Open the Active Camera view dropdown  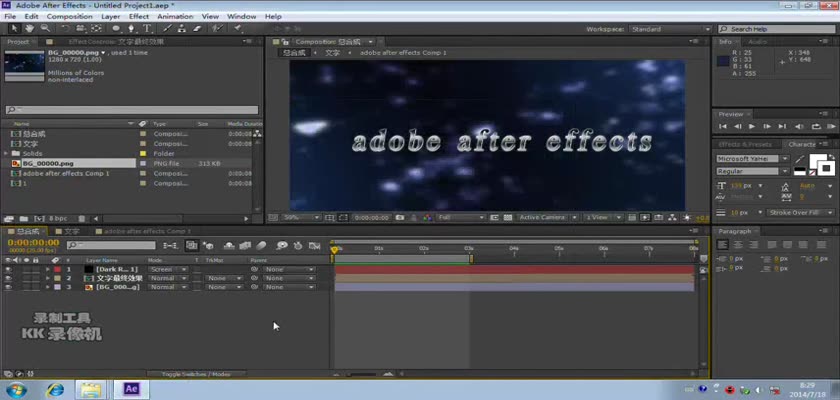click(548, 217)
